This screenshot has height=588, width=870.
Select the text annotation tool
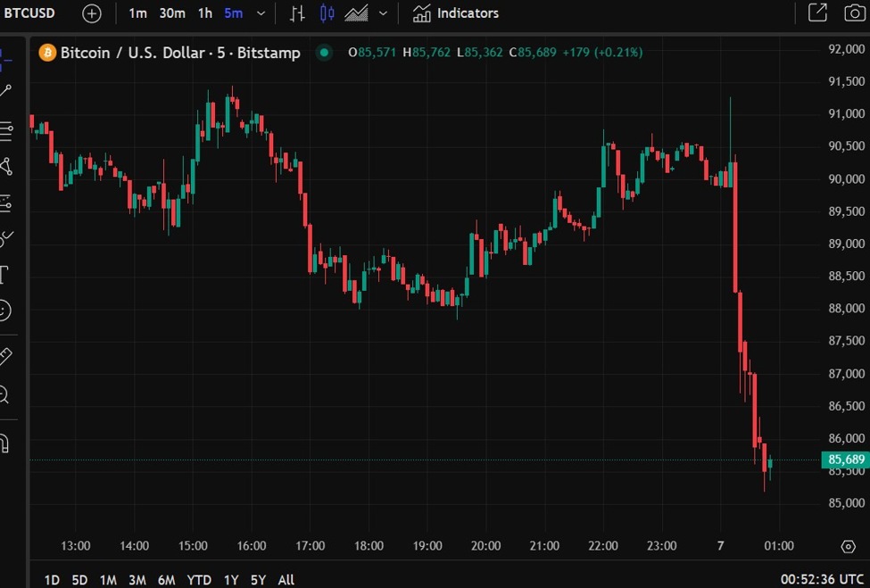click(x=4, y=275)
